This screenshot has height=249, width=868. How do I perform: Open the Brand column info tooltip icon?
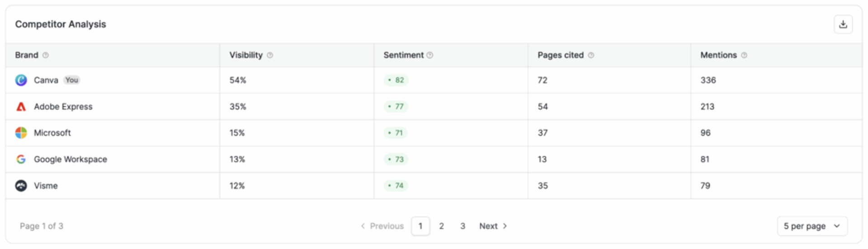[x=46, y=55]
